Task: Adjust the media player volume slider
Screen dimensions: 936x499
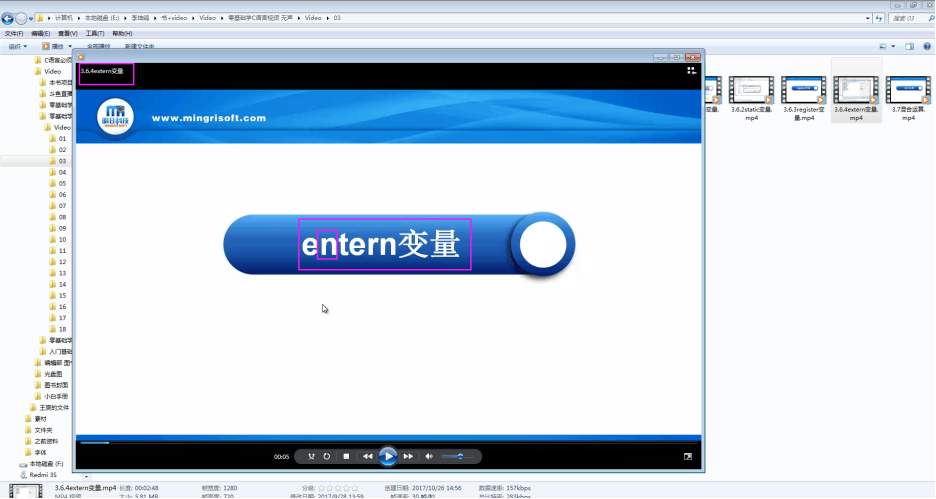Action: (x=457, y=457)
